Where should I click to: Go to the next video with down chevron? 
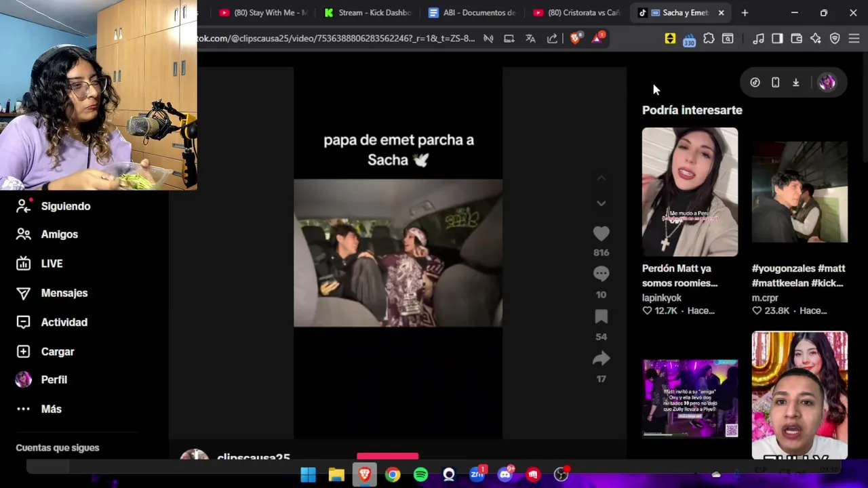601,203
